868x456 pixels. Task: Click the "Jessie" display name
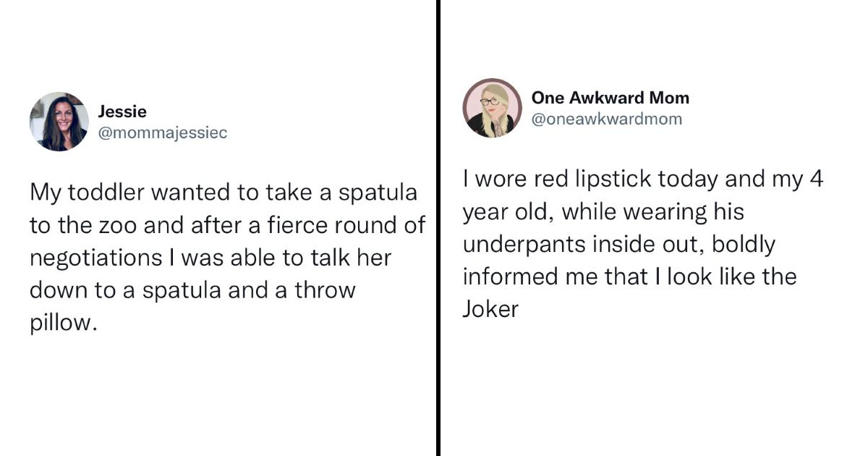[x=122, y=111]
